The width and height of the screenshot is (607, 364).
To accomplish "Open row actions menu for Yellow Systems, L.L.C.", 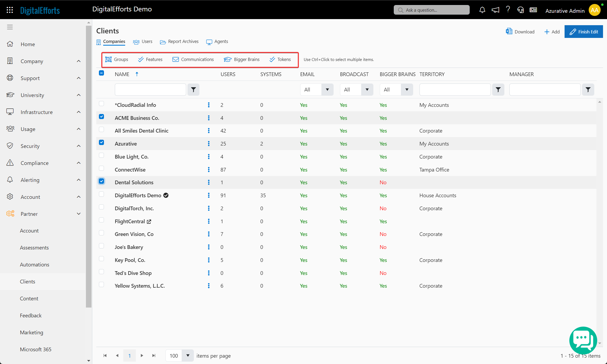I will (x=209, y=286).
